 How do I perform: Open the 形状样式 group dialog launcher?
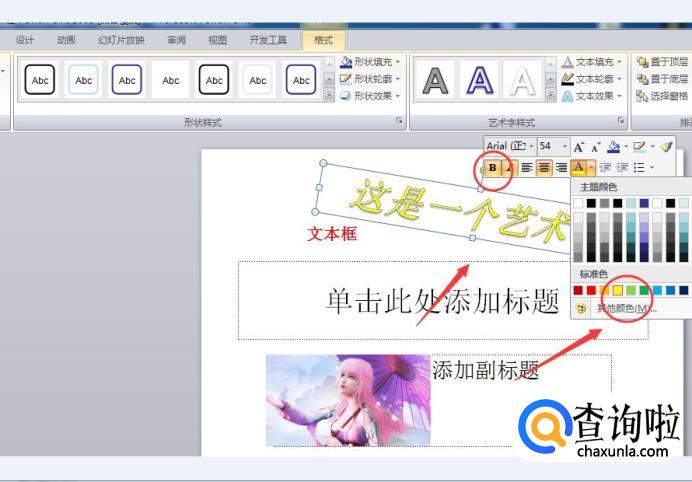[399, 120]
